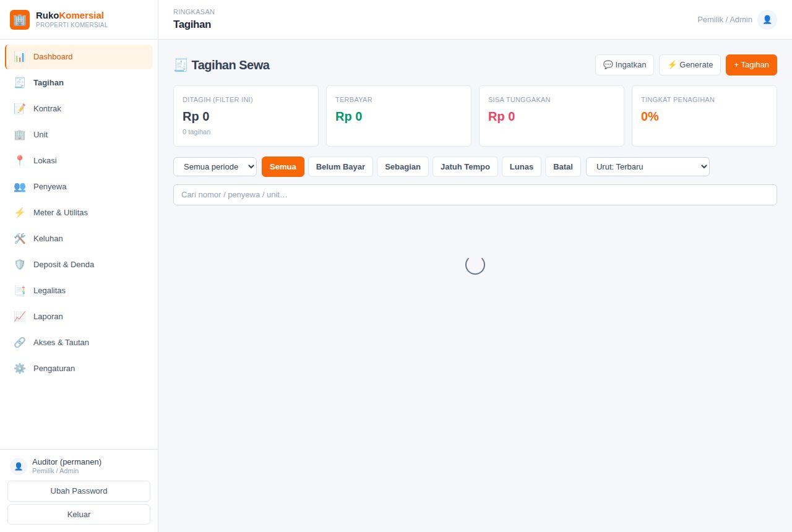Open Legalitas in the sidebar

(x=79, y=291)
